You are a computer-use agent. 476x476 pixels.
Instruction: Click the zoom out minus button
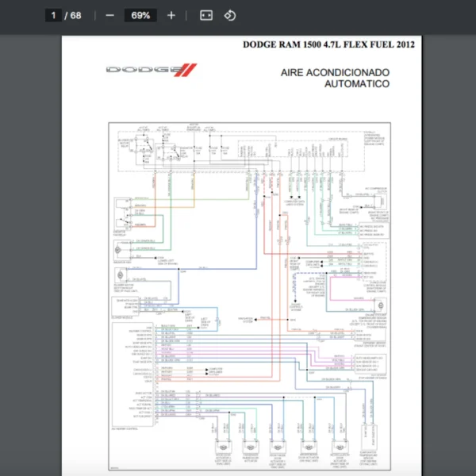(x=109, y=15)
